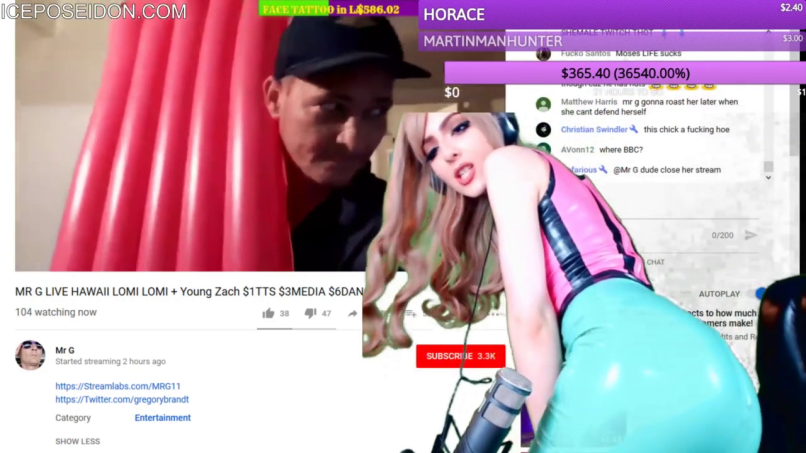Screen dimensions: 806x453
Task: Click Matthew Harris chat avatar
Action: (543, 104)
